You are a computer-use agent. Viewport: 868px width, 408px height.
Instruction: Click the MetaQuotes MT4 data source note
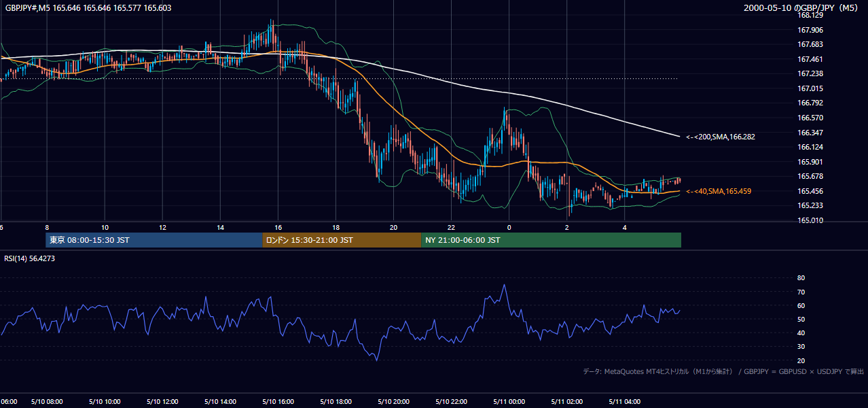pos(723,371)
